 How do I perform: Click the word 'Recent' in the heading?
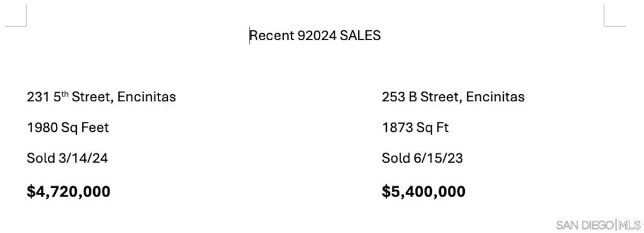pos(272,35)
